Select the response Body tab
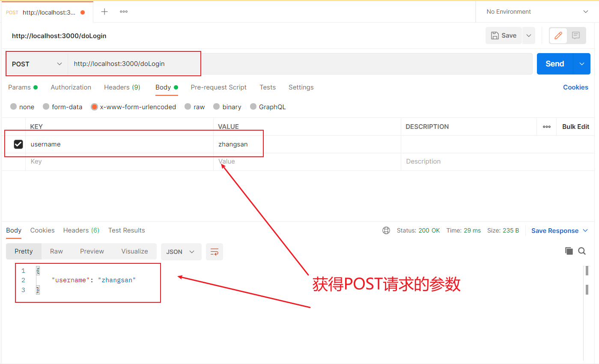Viewport: 599px width, 364px height. coord(14,230)
